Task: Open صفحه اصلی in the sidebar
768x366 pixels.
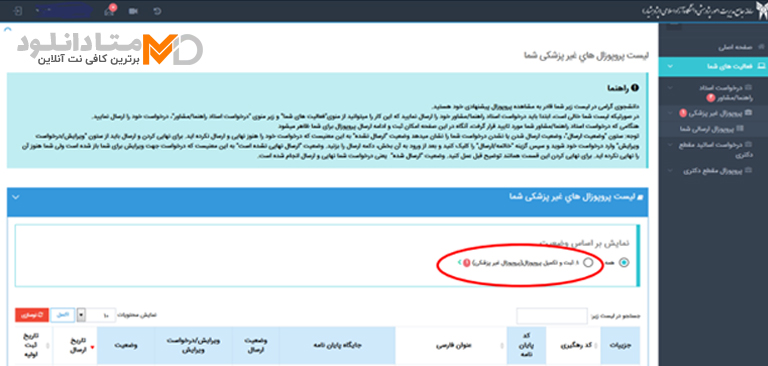Action: 736,48
